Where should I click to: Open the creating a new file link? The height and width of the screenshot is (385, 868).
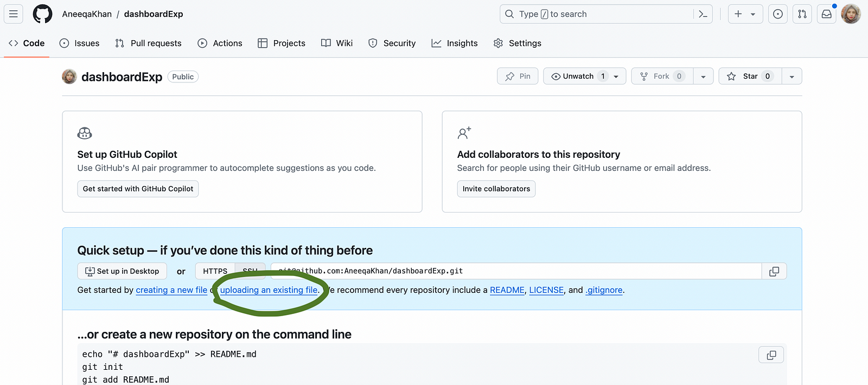tap(171, 290)
